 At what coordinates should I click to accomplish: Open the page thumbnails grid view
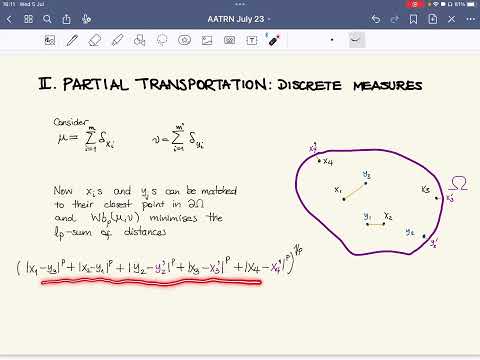tap(29, 19)
